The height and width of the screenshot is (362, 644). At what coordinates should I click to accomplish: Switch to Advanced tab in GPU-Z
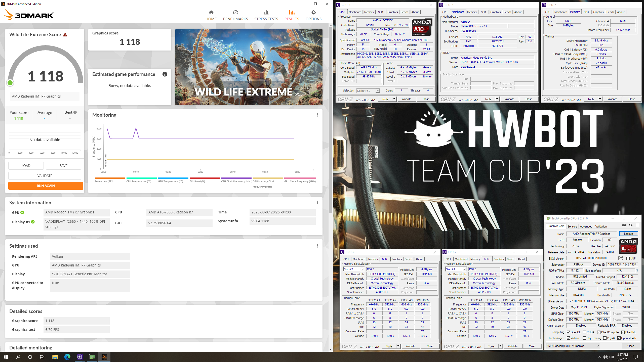pyautogui.click(x=586, y=227)
